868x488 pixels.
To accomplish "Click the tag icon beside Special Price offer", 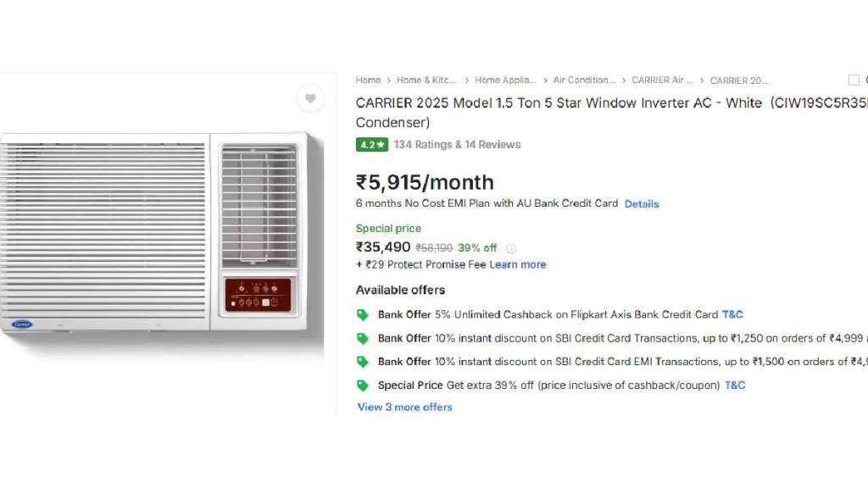I will click(363, 385).
